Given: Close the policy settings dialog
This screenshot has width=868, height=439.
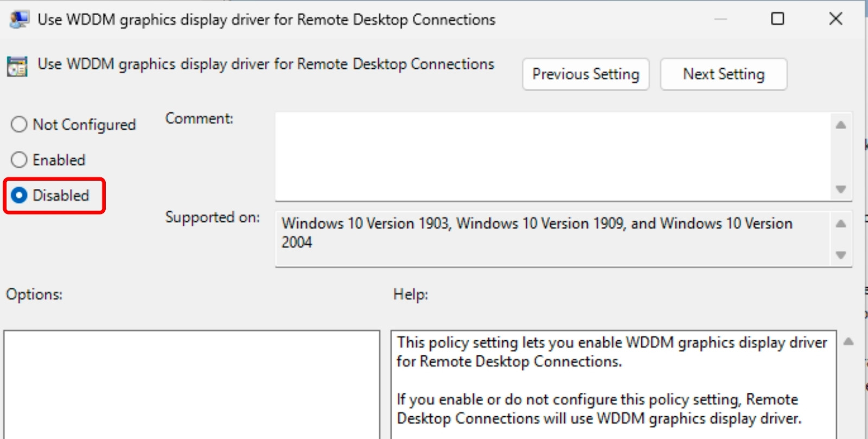Looking at the screenshot, I should point(836,19).
